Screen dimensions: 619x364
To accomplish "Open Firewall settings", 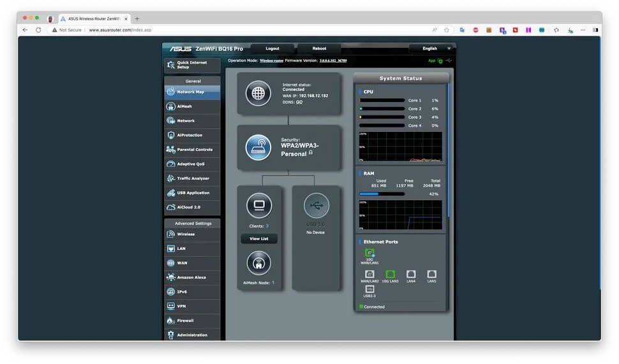I will 192,321.
